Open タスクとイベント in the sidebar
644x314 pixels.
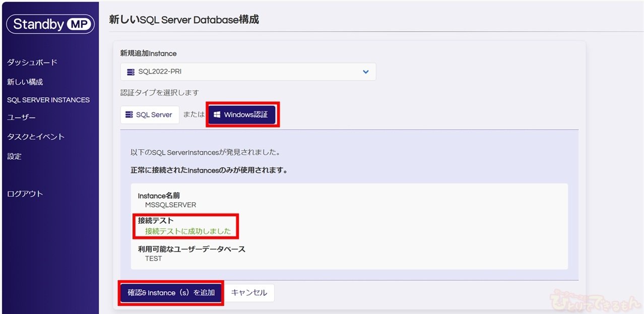pos(36,137)
